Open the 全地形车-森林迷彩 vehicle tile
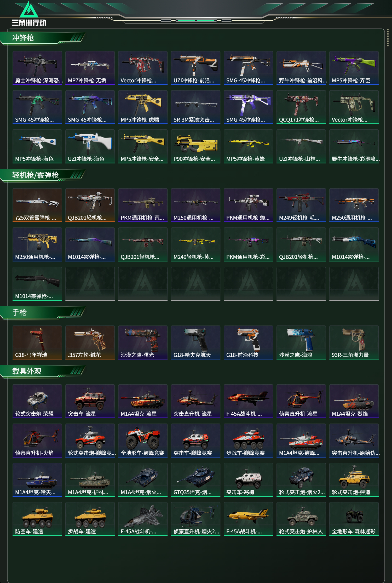The width and height of the screenshot is (392, 583). pos(354,519)
